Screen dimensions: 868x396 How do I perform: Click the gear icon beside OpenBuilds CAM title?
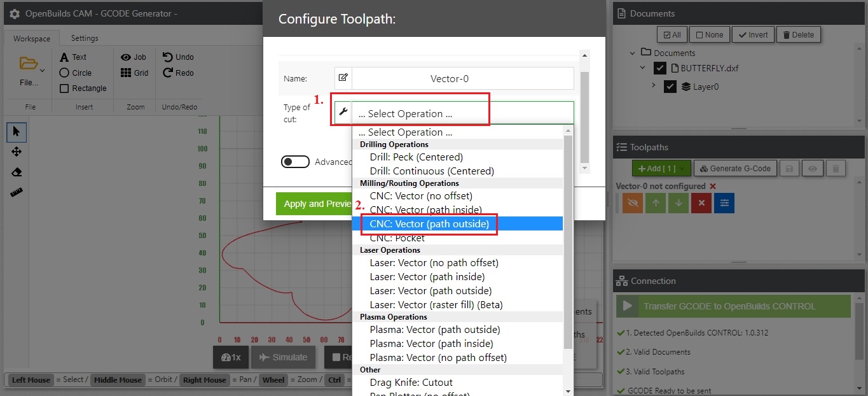pos(14,13)
